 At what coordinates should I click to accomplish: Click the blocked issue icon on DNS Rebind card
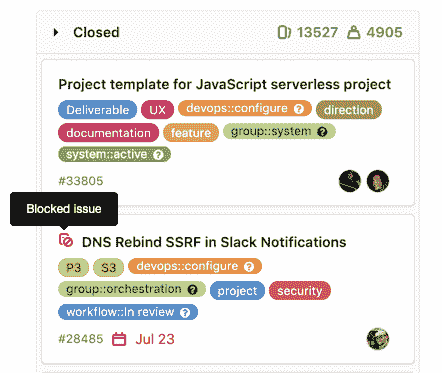(x=66, y=240)
